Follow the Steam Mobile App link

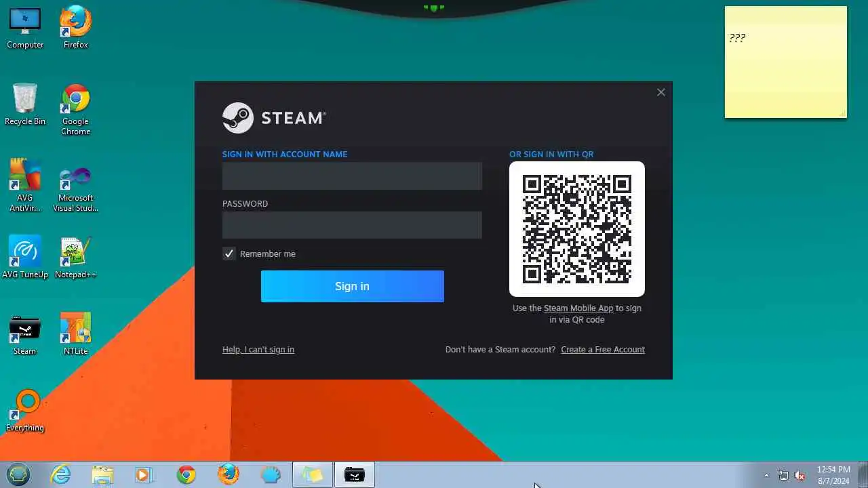(x=578, y=308)
